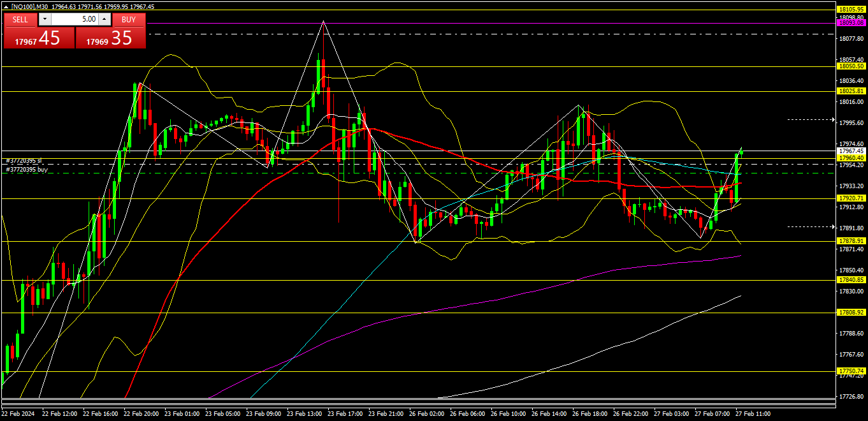Select the 17878.91 level price tag

[851, 241]
